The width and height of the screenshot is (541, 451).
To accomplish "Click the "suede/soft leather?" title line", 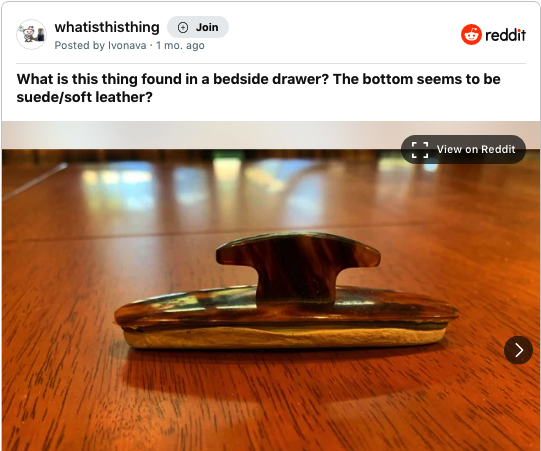I will (x=85, y=97).
